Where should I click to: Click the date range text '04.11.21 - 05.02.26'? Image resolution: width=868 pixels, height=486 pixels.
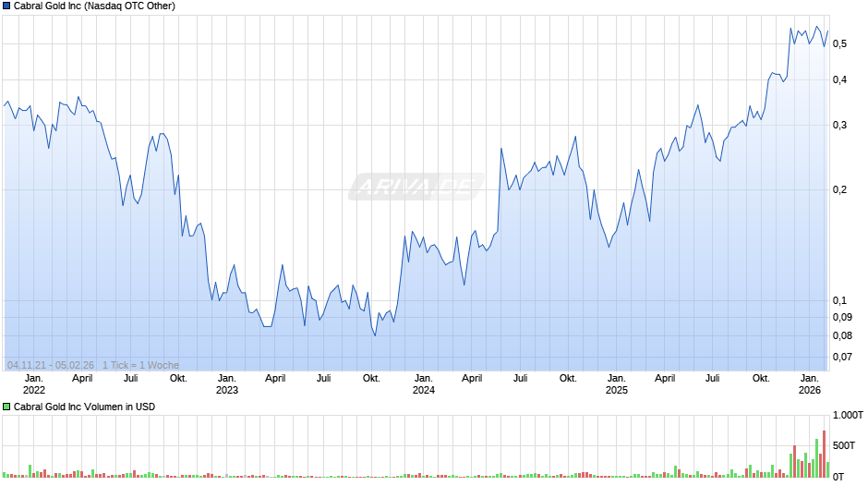[x=51, y=365]
